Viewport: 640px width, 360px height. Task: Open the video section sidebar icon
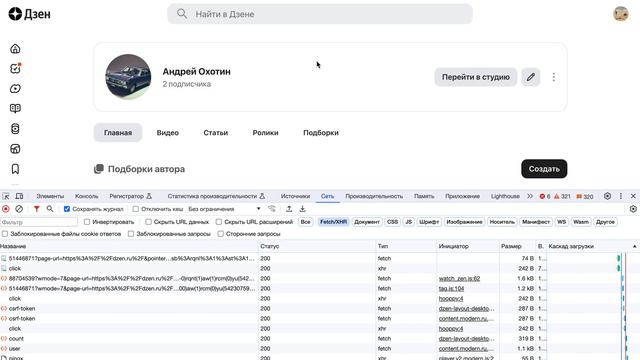[15, 89]
